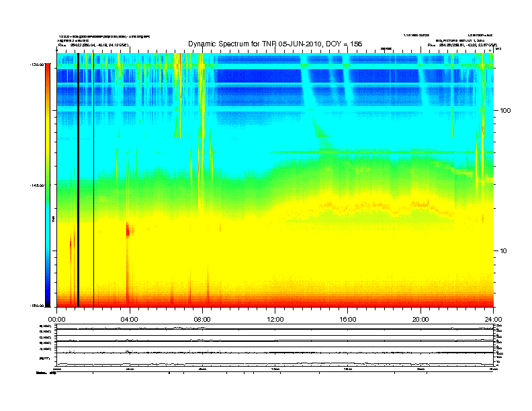Click the '100' frequency axis label
Image resolution: width=532 pixels, height=411 pixels.
click(x=506, y=111)
